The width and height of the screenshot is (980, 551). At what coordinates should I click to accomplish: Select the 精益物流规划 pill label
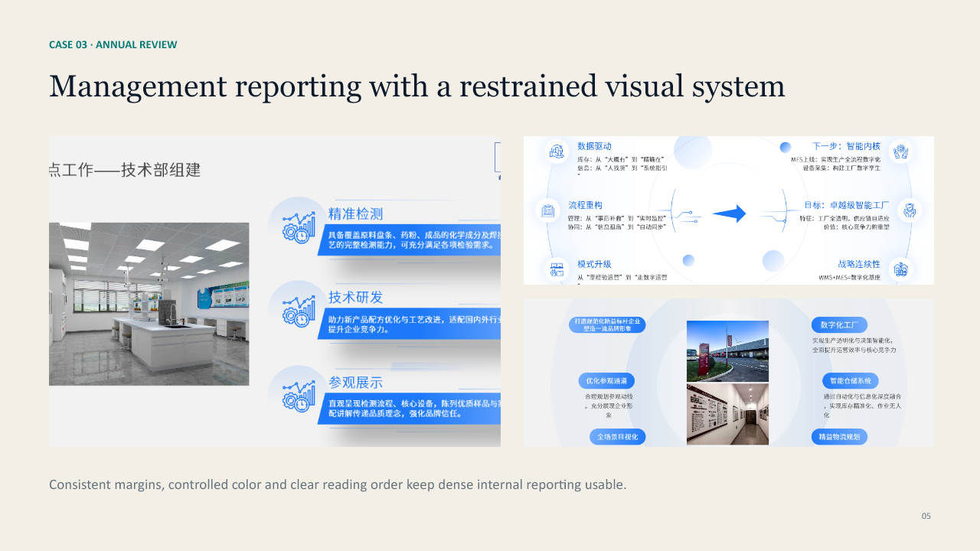[x=839, y=437]
